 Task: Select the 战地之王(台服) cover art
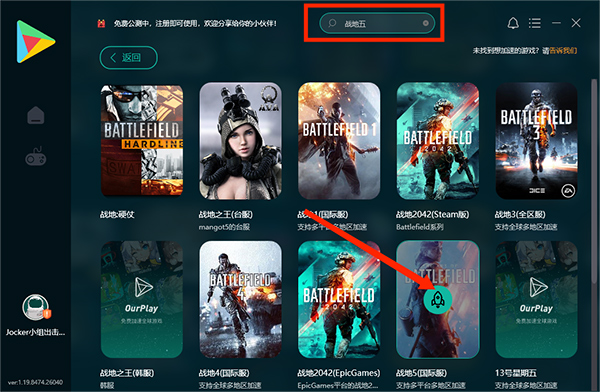241,141
